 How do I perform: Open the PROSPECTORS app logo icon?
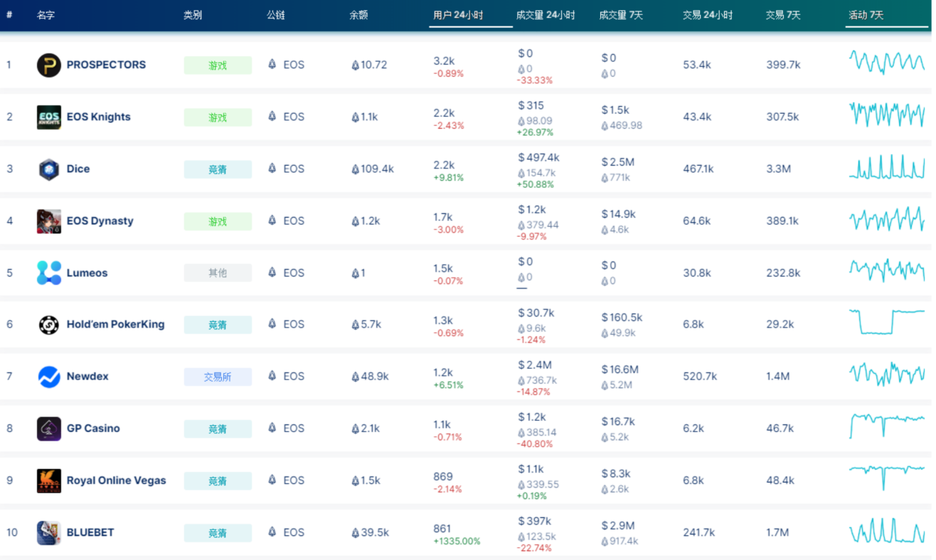(x=49, y=65)
